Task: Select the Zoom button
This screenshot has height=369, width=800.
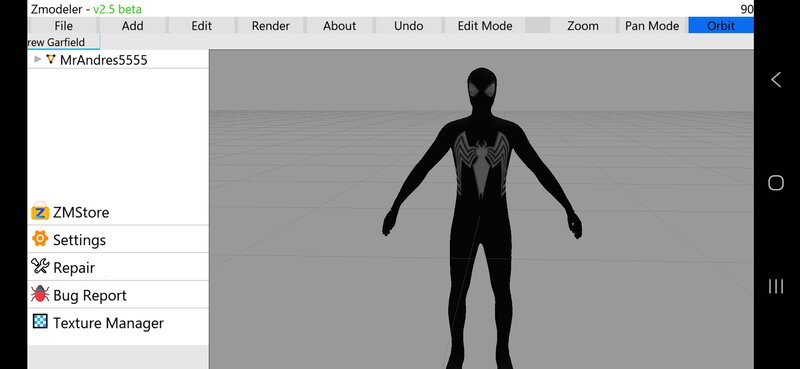Action: point(583,26)
